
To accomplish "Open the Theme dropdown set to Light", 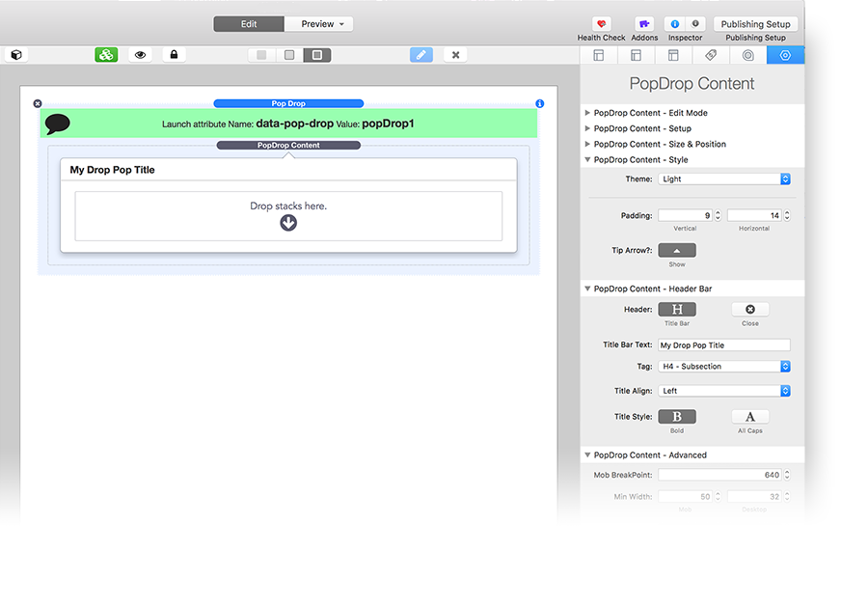I will click(x=724, y=179).
